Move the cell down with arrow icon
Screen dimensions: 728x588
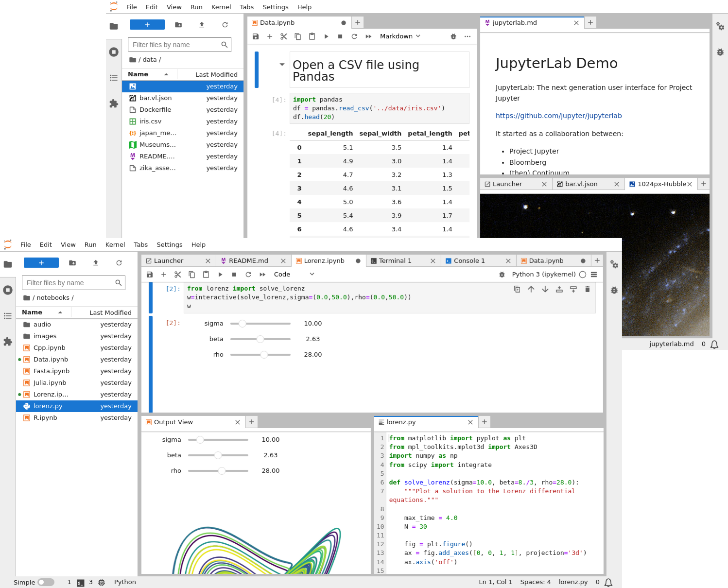545,289
